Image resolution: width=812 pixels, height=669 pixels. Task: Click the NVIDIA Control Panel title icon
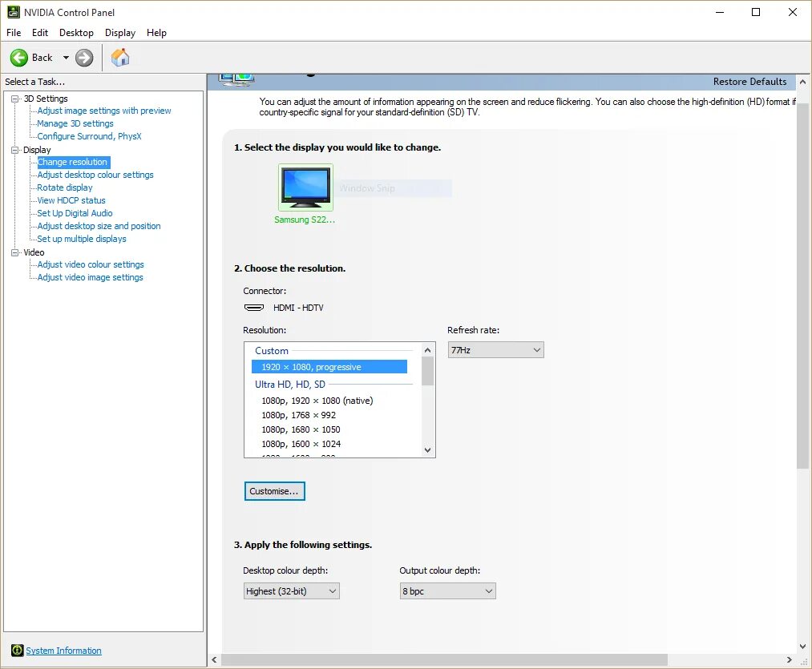click(x=14, y=12)
